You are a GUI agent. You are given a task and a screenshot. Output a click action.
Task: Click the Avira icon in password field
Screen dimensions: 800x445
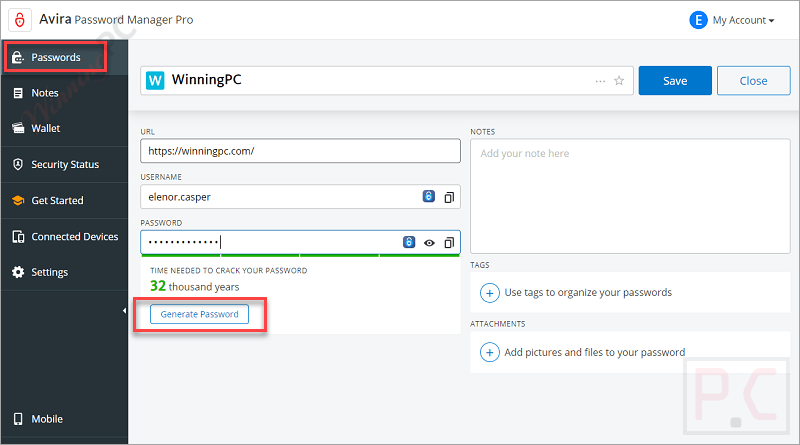tap(409, 242)
